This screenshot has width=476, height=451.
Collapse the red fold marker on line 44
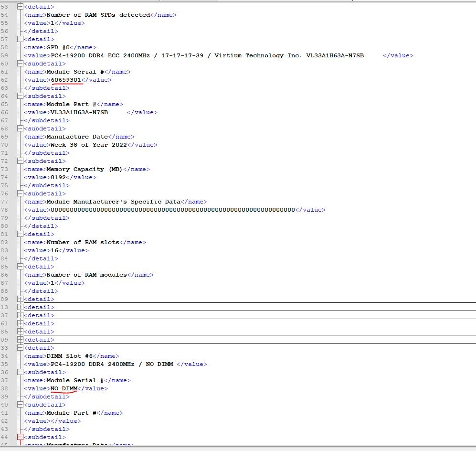pyautogui.click(x=21, y=437)
